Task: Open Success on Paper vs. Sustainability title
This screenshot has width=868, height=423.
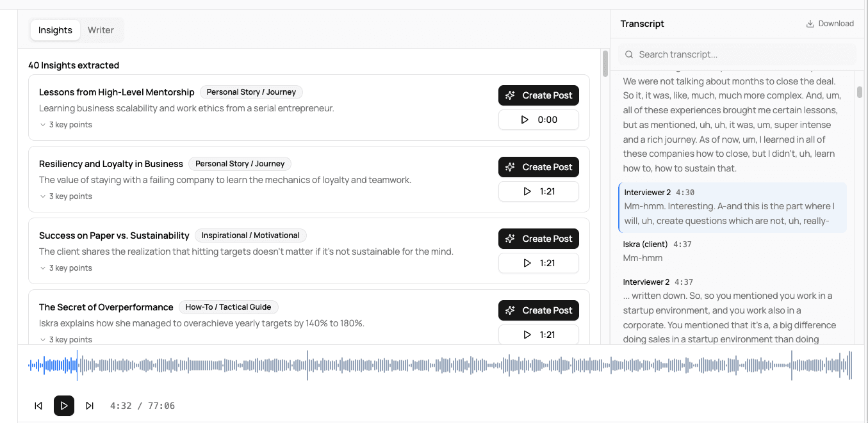Action: click(x=114, y=235)
